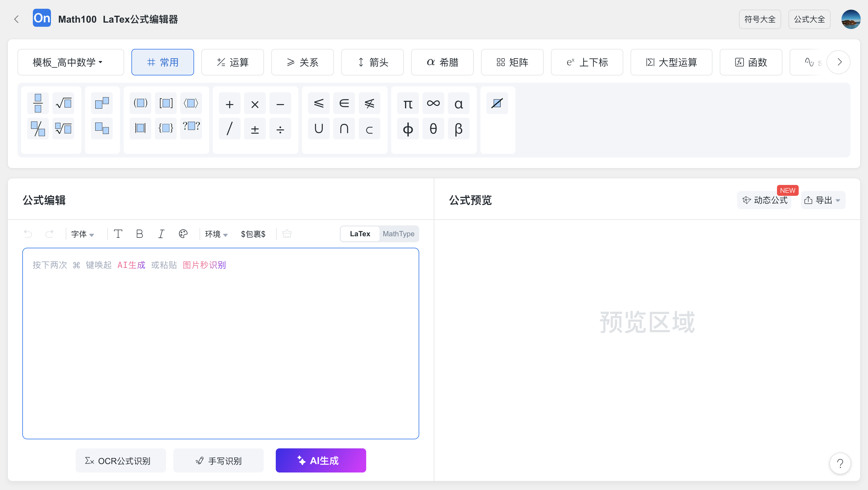Insert the superscript template
The width and height of the screenshot is (868, 490).
[x=102, y=103]
